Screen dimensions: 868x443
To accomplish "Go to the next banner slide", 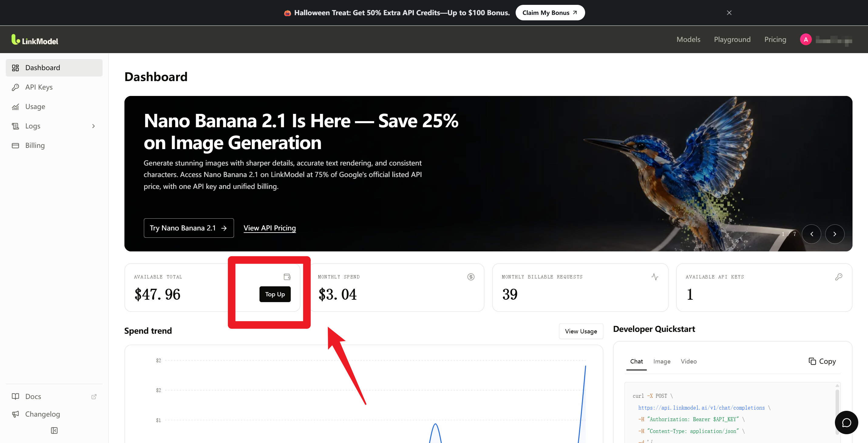I will pyautogui.click(x=834, y=233).
